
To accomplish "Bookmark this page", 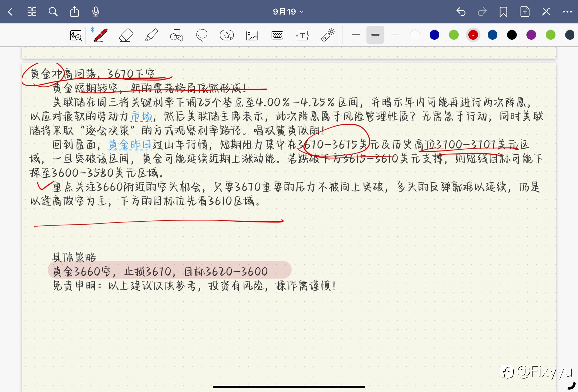I will [x=503, y=12].
